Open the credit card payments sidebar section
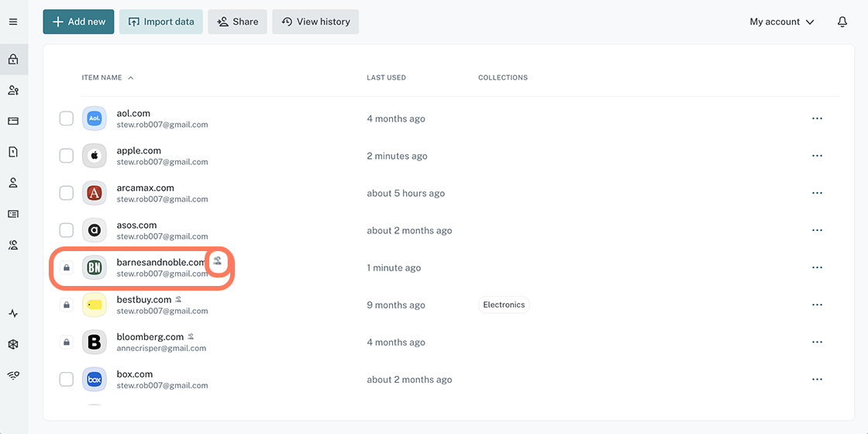 pyautogui.click(x=13, y=121)
